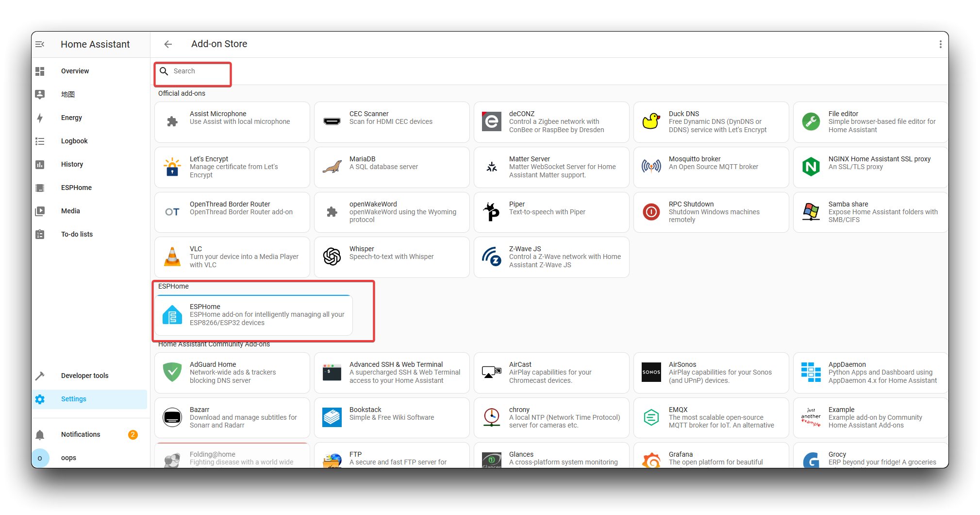
Task: Click the Bazarr round icon
Action: (172, 417)
